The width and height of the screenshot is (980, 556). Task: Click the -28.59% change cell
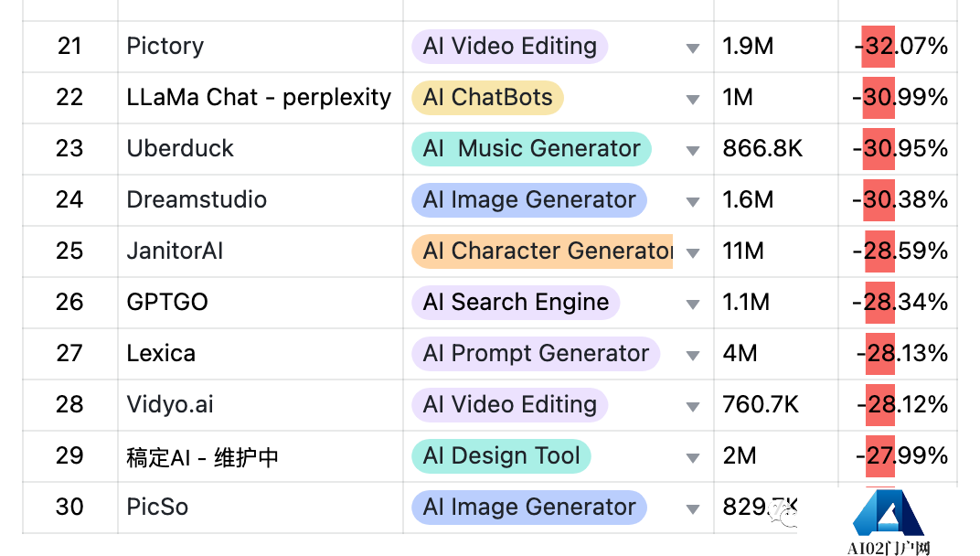(898, 252)
